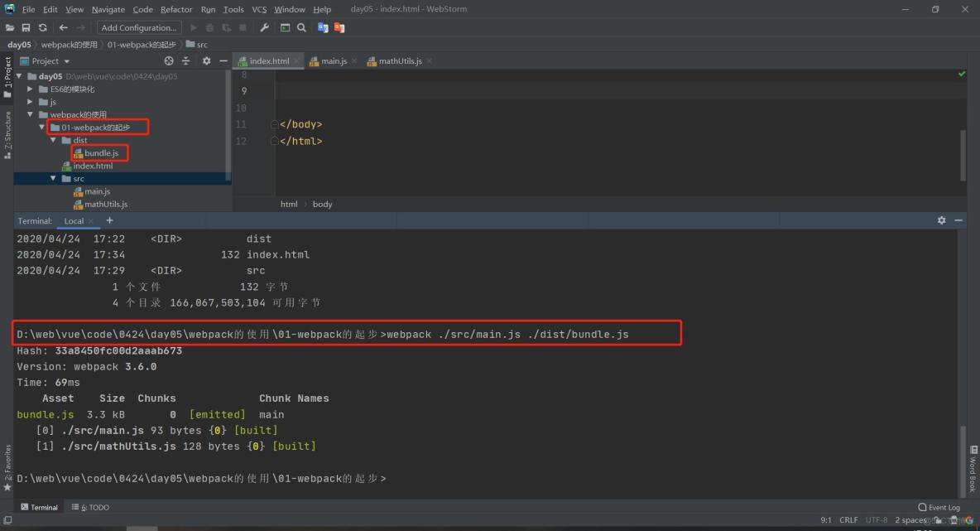Screen dimensions: 980x531
Task: Hide the Project tool window
Action: (222, 60)
